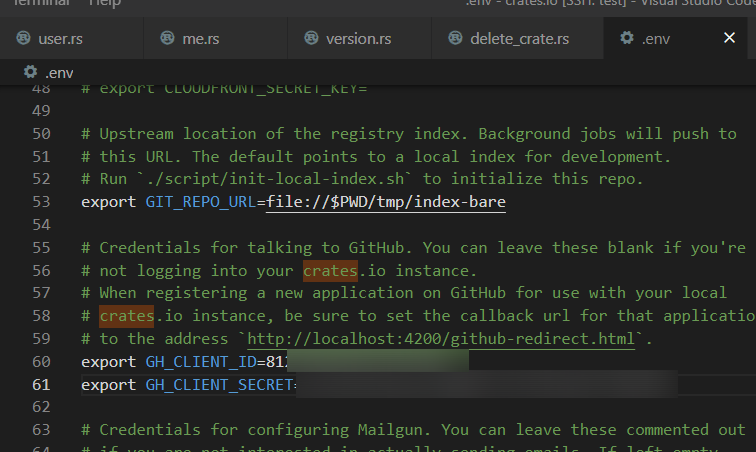Click the Rust file icon on me.rs tab
This screenshot has height=452, width=756.
pos(166,39)
